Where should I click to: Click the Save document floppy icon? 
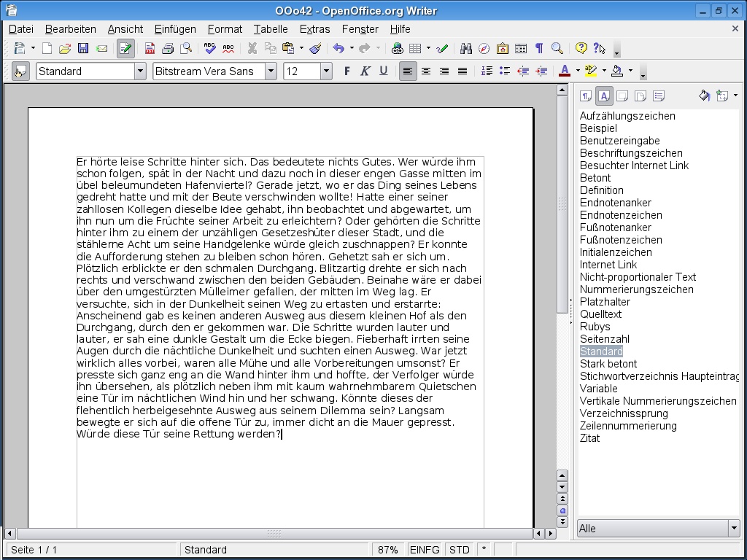click(x=83, y=49)
